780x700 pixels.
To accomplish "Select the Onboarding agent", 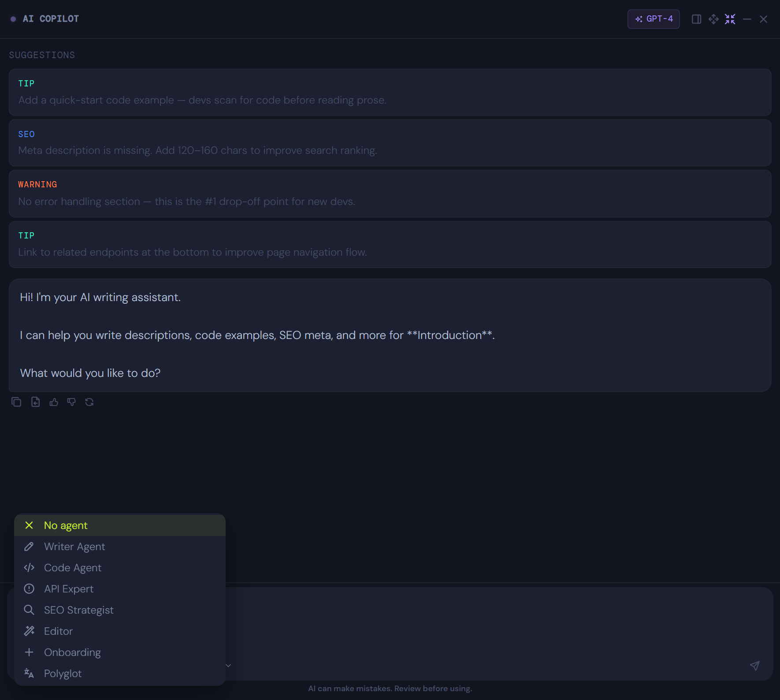I will point(73,652).
